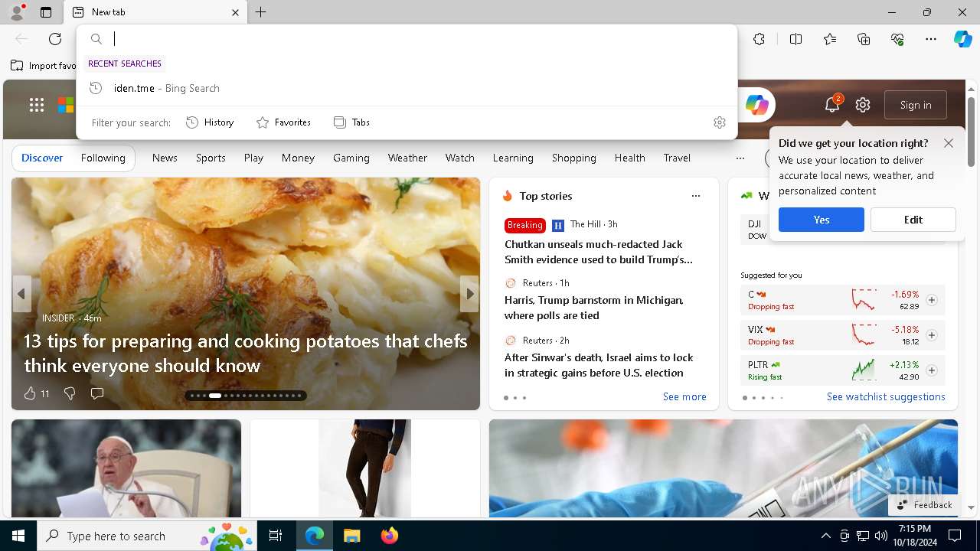This screenshot has height=551, width=980.
Task: Open the Pope news thumbnail
Action: coord(126,468)
